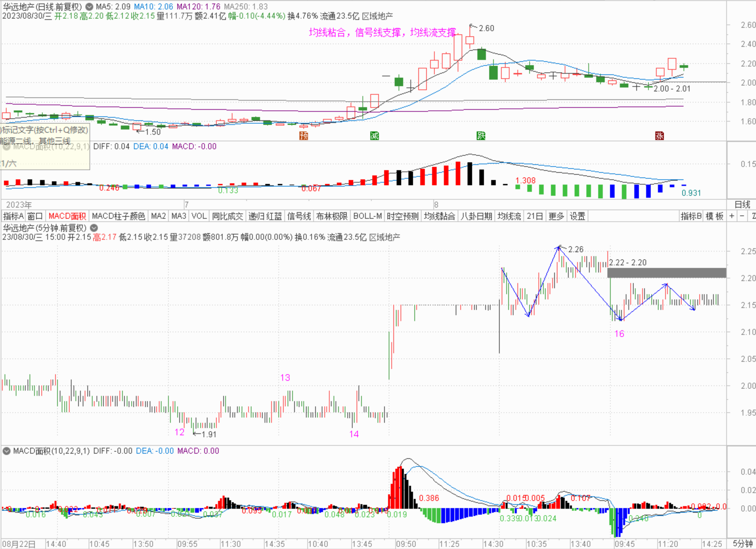
Task: Select the 21日 tab
Action: (x=534, y=216)
